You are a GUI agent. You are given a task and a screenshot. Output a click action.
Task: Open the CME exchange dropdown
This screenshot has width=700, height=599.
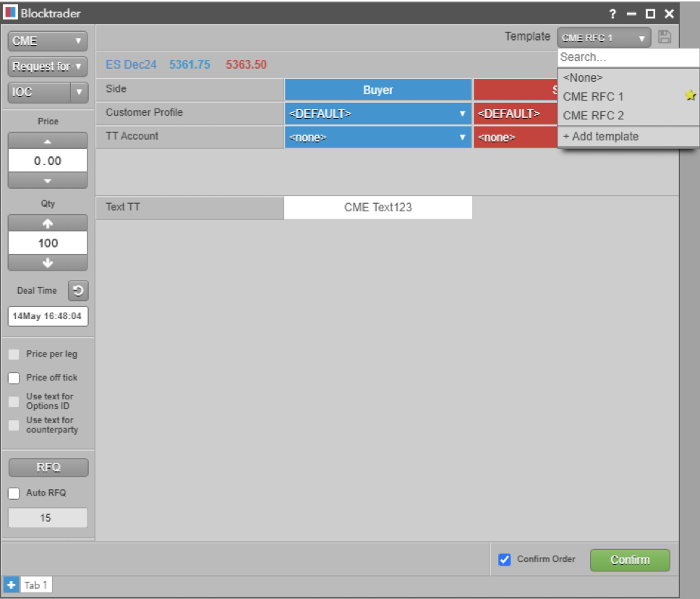(48, 41)
